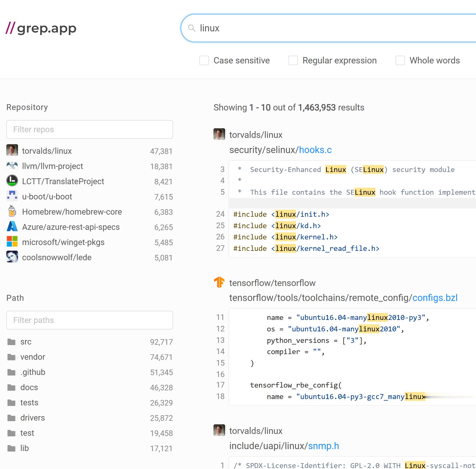Image resolution: width=476 pixels, height=469 pixels.
Task: Open torvalds/linux title above hooks.c
Action: 256,135
